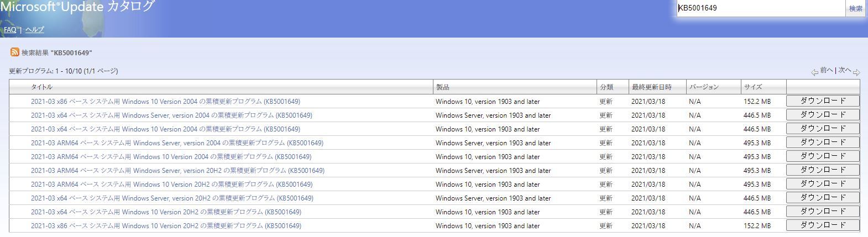Open the FAQ link
This screenshot has width=868, height=237.
(10, 30)
